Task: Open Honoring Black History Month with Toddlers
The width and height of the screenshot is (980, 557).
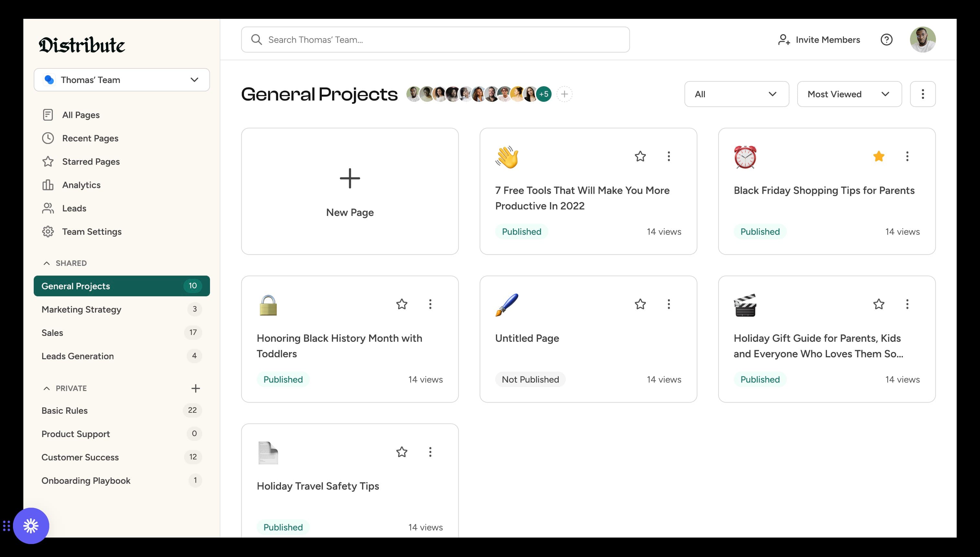Action: click(x=340, y=346)
